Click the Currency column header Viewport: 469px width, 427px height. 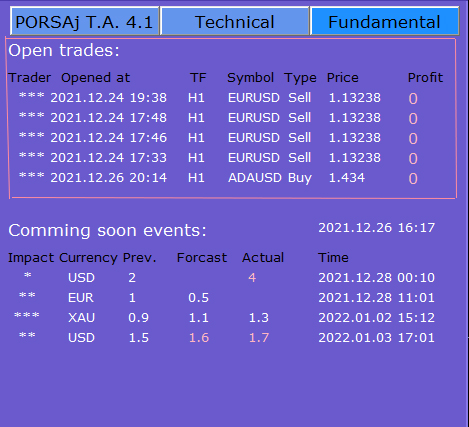tap(88, 258)
